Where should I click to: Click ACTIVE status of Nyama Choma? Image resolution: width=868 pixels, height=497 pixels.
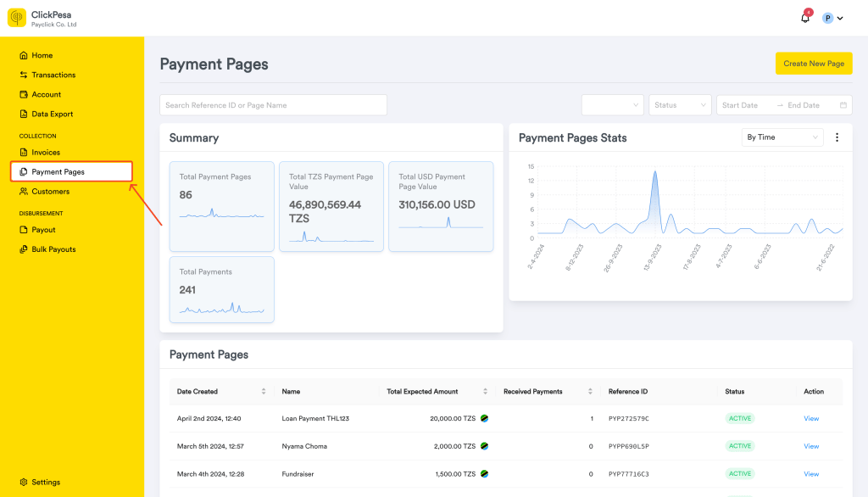[x=739, y=446]
